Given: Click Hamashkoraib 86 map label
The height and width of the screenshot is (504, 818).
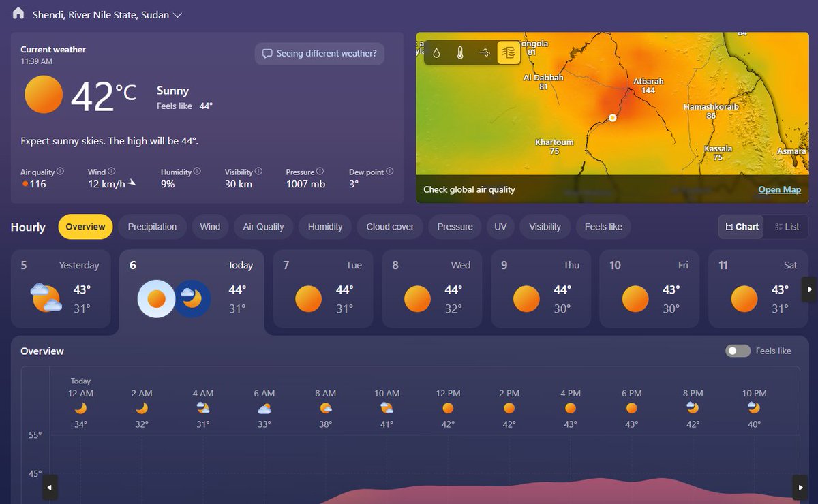Looking at the screenshot, I should pos(711,111).
